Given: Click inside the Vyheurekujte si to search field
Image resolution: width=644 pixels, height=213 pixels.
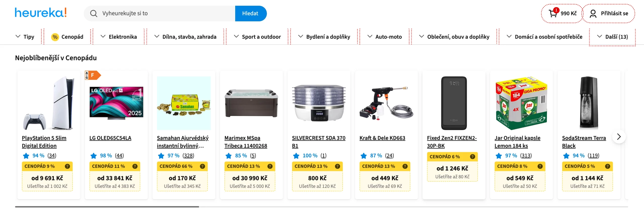Looking at the screenshot, I should [164, 13].
